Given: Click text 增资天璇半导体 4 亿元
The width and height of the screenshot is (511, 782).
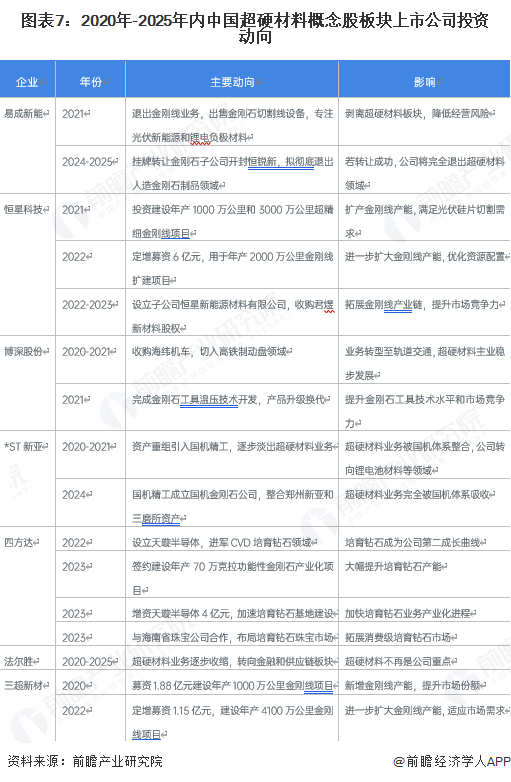Looking at the screenshot, I should coord(181,614).
